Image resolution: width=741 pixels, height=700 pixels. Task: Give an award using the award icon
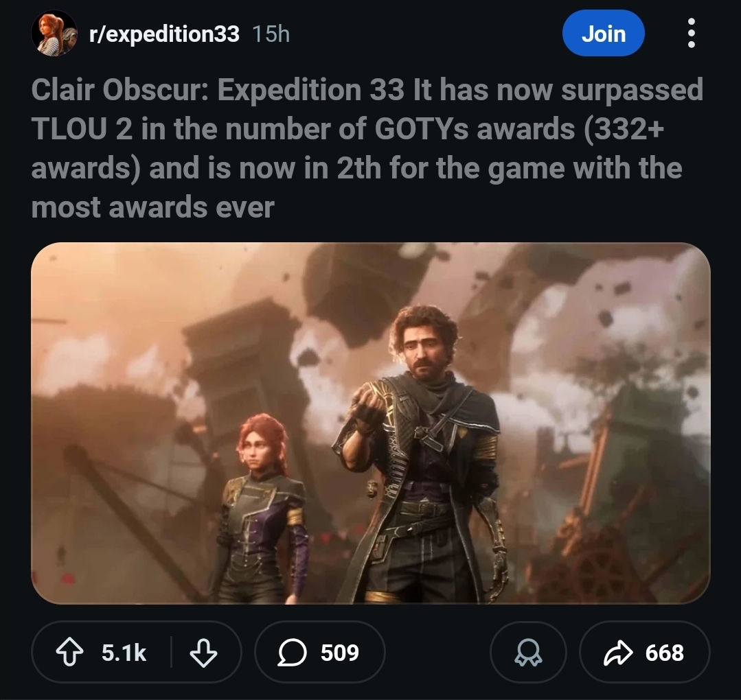click(x=529, y=653)
